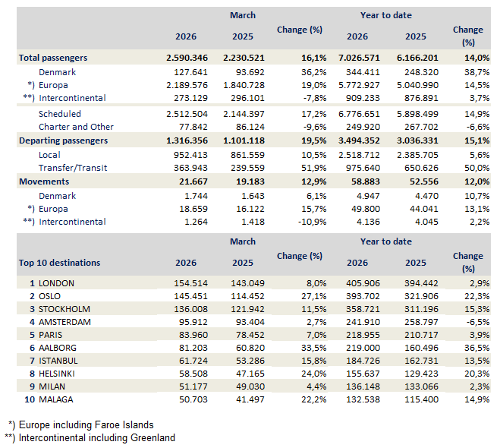Select the Charter and Other row label
Image resolution: width=500 pixels, height=448 pixels.
coord(76,127)
